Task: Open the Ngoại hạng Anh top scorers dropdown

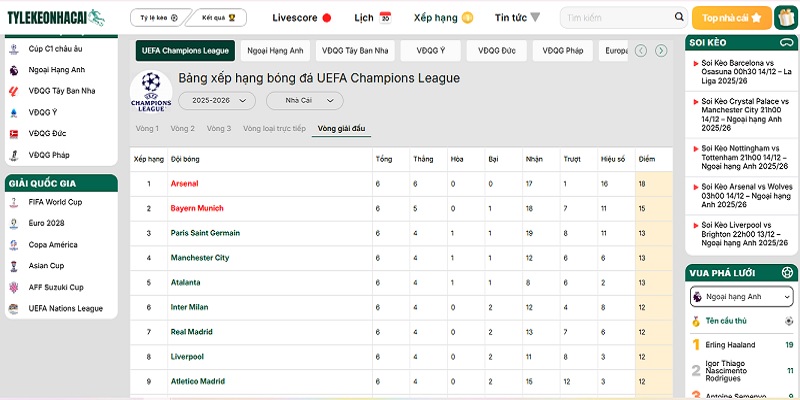Action: tap(741, 297)
